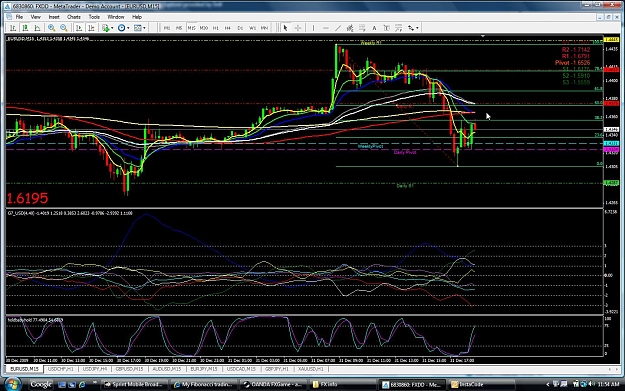
Task: Open the Charts menu
Action: point(74,17)
